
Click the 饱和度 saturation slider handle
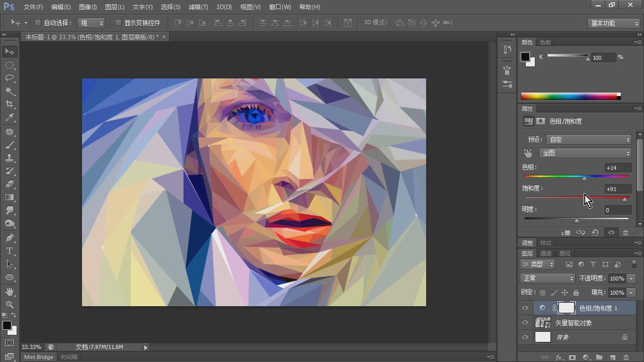point(625,200)
